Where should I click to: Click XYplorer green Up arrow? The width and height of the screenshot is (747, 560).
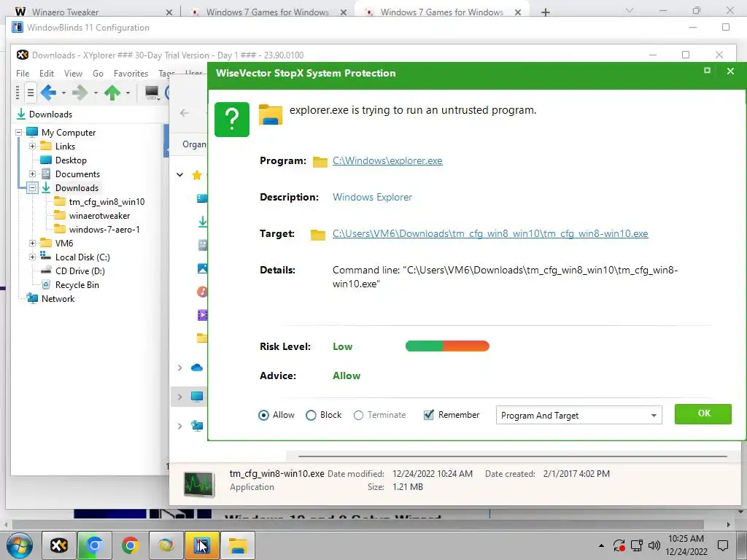[112, 93]
